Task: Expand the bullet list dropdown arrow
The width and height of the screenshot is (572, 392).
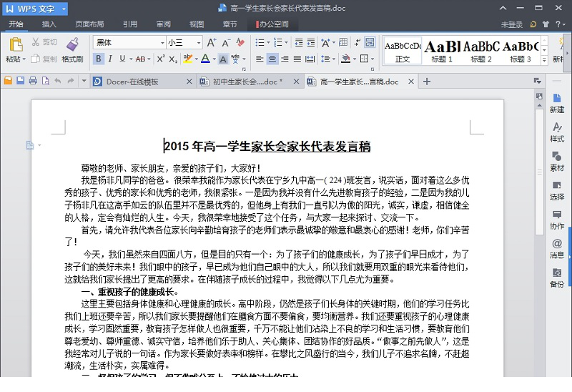Action: pyautogui.click(x=269, y=42)
